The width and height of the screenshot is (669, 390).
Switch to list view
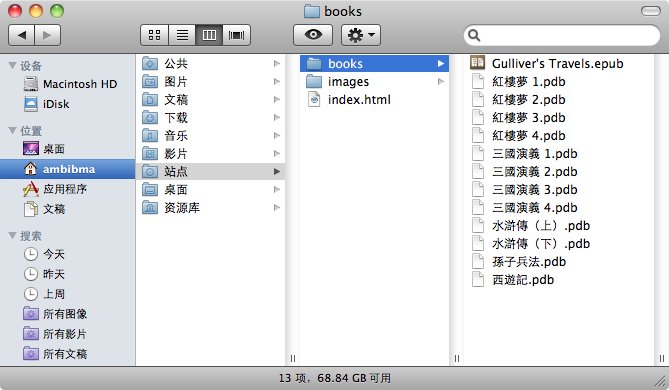pos(182,35)
